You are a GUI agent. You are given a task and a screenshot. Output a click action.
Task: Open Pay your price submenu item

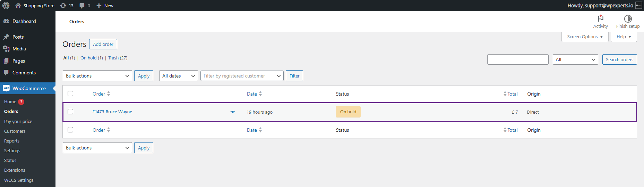(x=18, y=121)
